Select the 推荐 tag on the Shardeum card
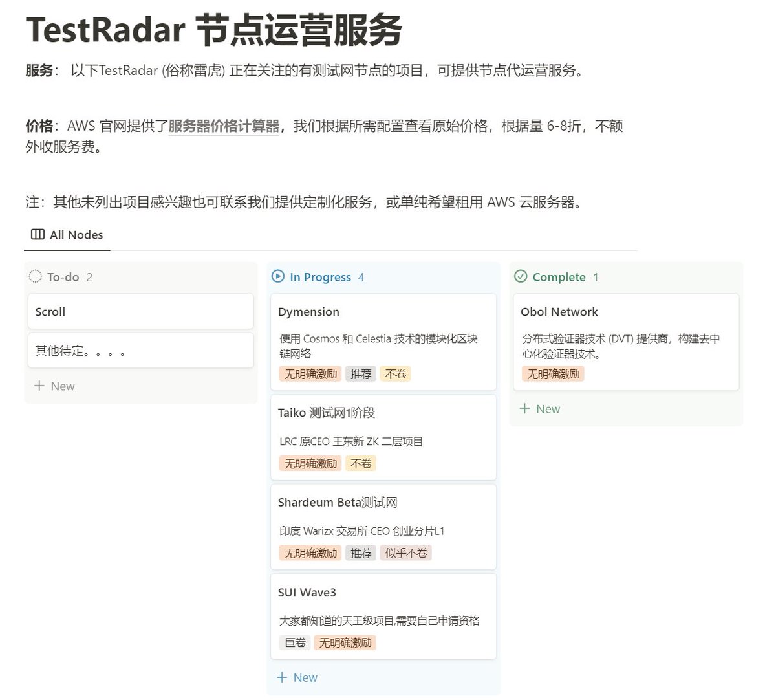The width and height of the screenshot is (776, 700). (x=360, y=552)
